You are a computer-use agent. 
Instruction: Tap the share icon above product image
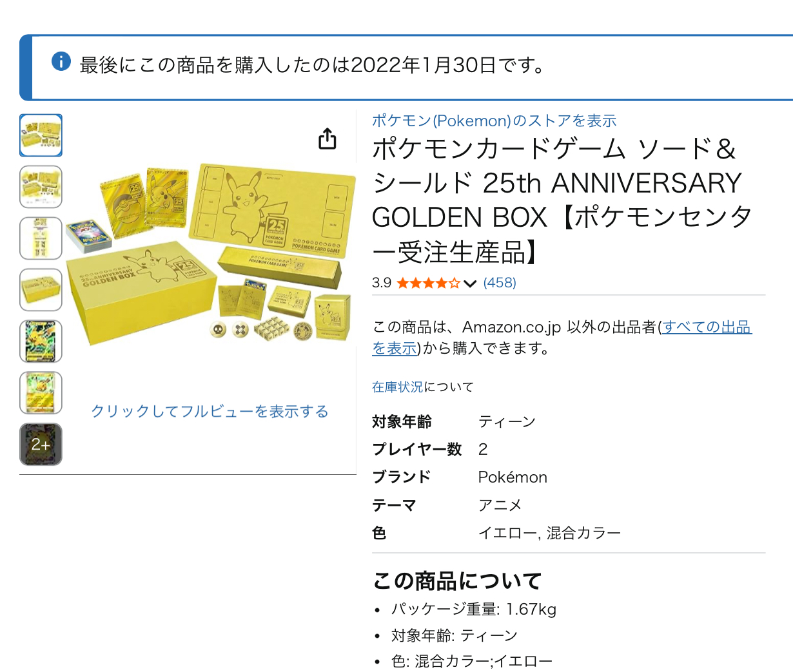[x=328, y=139]
